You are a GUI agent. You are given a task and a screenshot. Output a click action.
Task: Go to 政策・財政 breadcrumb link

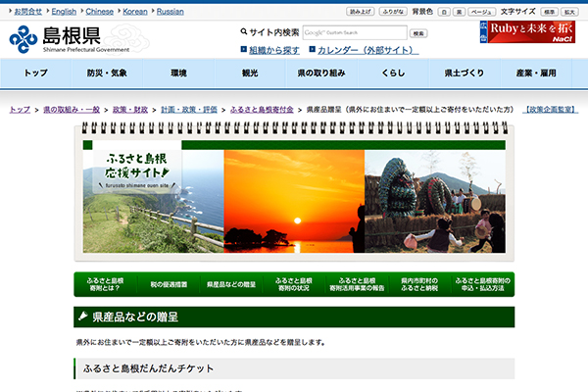click(130, 110)
